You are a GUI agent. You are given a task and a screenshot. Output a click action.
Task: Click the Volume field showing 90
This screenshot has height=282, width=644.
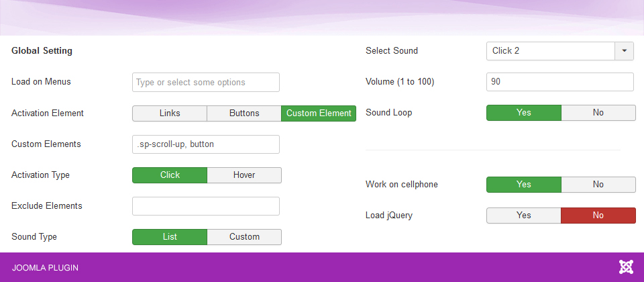click(560, 82)
